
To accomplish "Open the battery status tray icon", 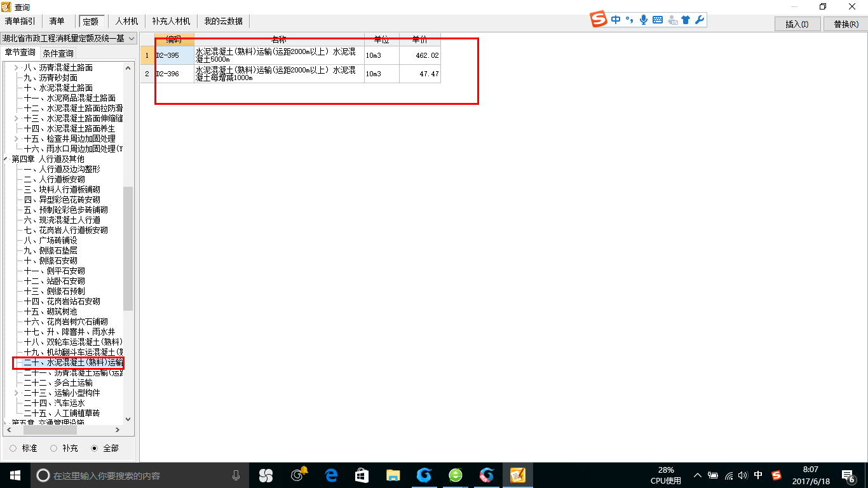I will [x=714, y=475].
